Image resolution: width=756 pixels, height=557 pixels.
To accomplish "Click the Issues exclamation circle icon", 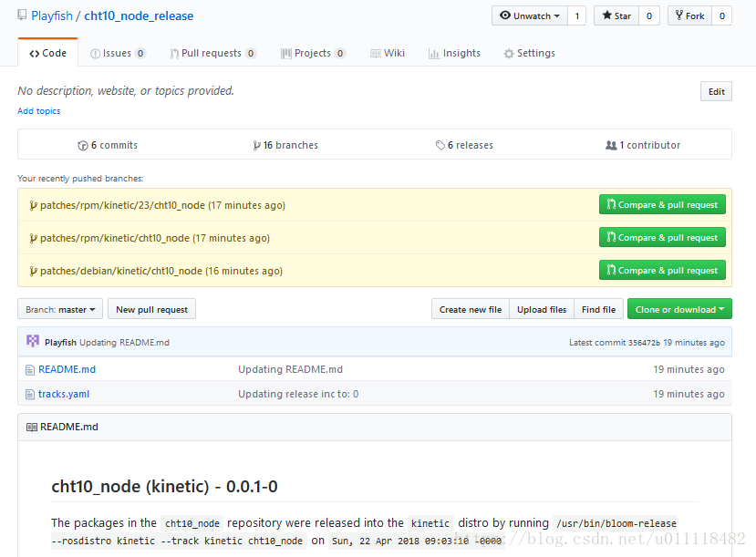I will tap(95, 54).
